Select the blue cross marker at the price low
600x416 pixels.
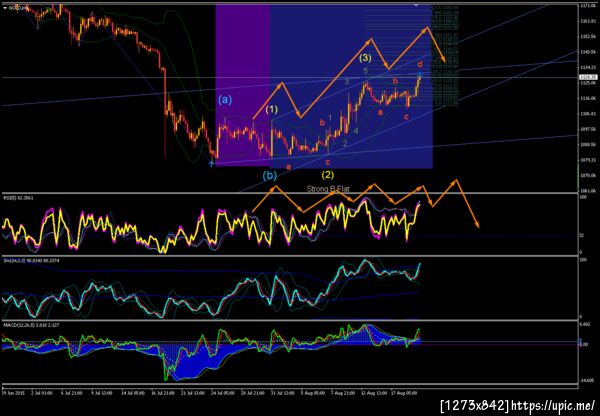click(211, 164)
